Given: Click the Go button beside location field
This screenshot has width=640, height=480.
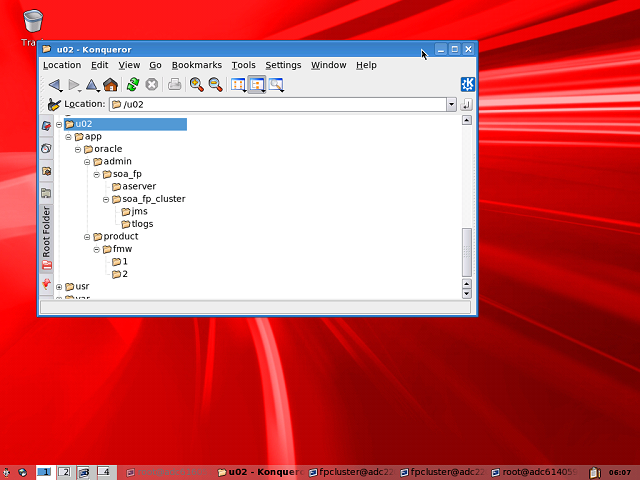Looking at the screenshot, I should (466, 104).
